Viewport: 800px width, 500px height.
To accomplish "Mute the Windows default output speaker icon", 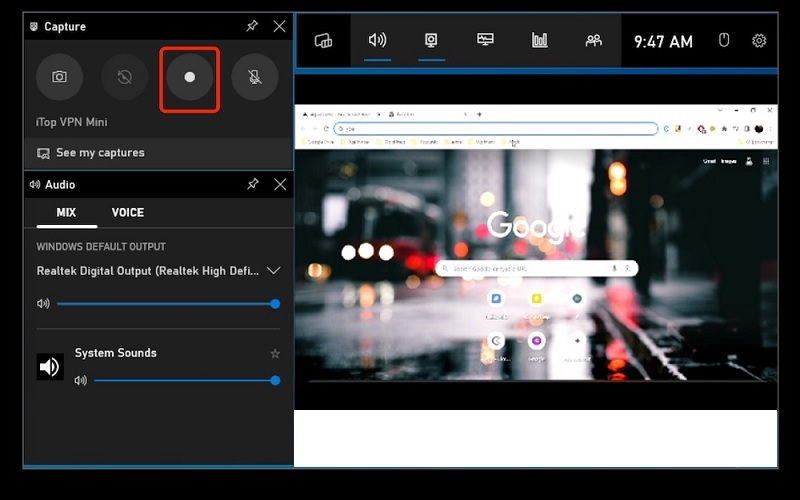I will [x=43, y=304].
